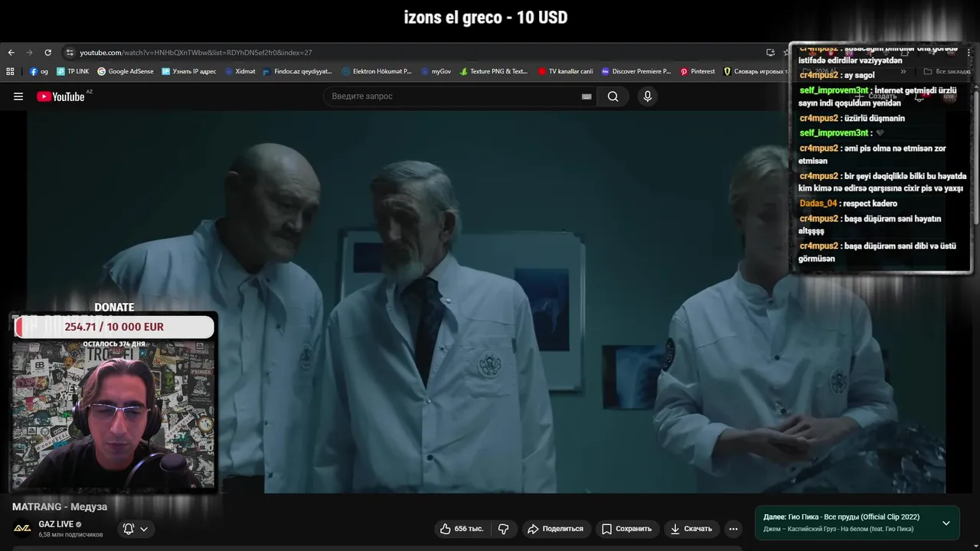Go back with the browser back arrow
The image size is (980, 551).
pos(11,53)
